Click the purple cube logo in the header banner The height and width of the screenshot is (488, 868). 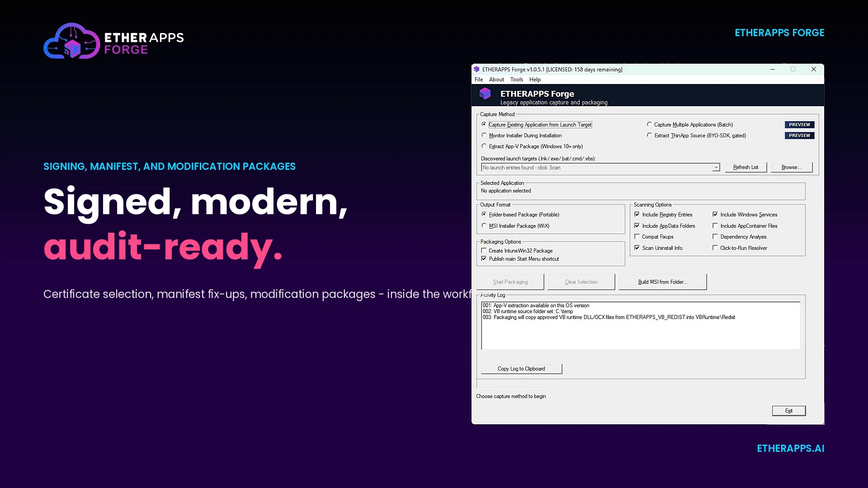(x=485, y=94)
